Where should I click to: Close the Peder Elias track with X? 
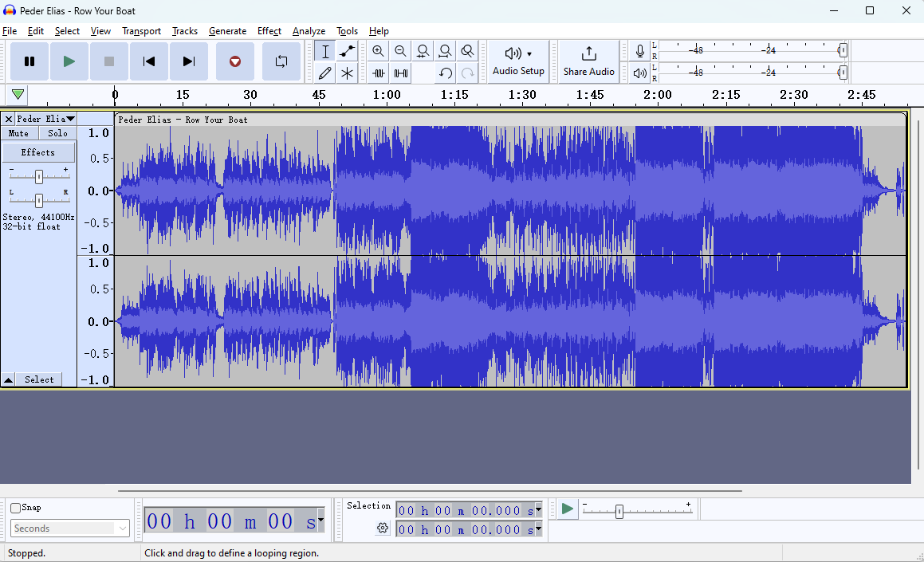[x=8, y=119]
